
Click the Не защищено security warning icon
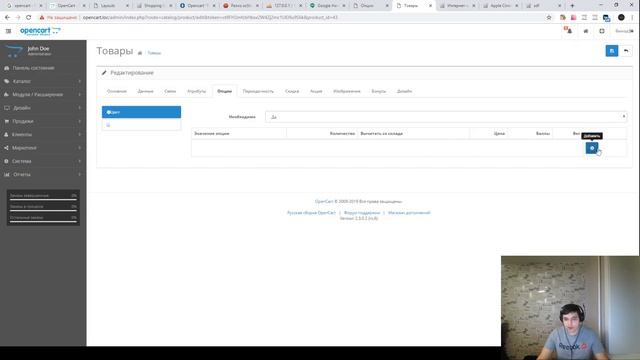tap(42, 18)
